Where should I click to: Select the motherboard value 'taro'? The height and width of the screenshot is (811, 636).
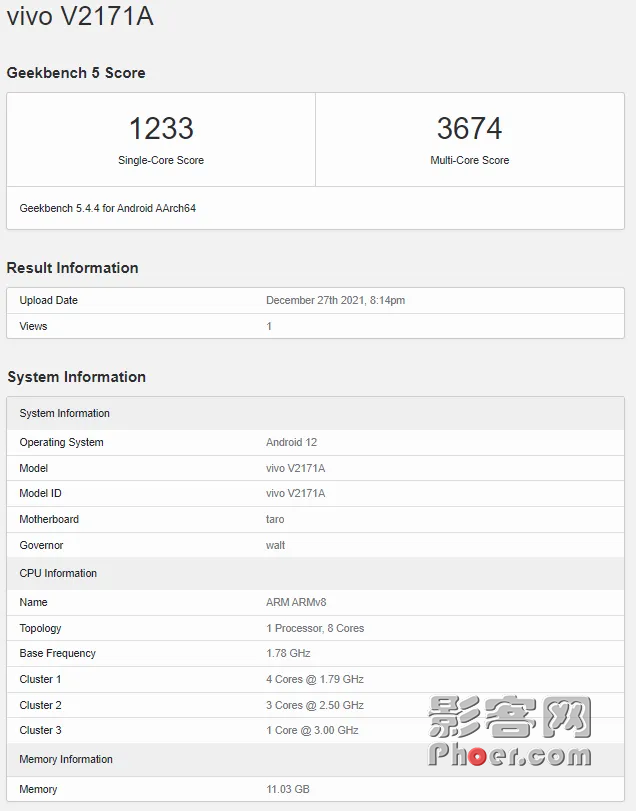(x=275, y=519)
